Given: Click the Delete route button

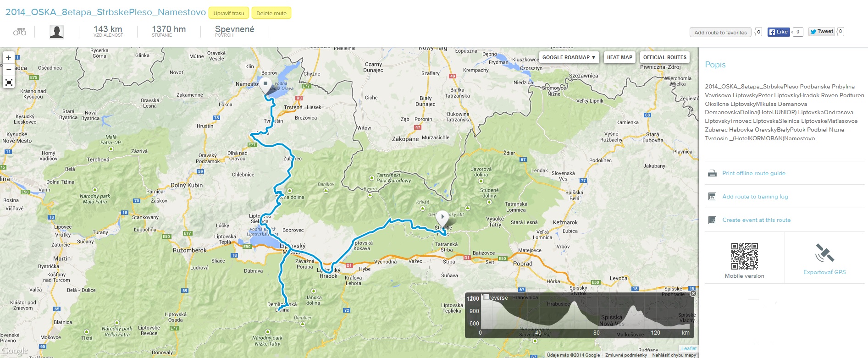Looking at the screenshot, I should (x=271, y=13).
